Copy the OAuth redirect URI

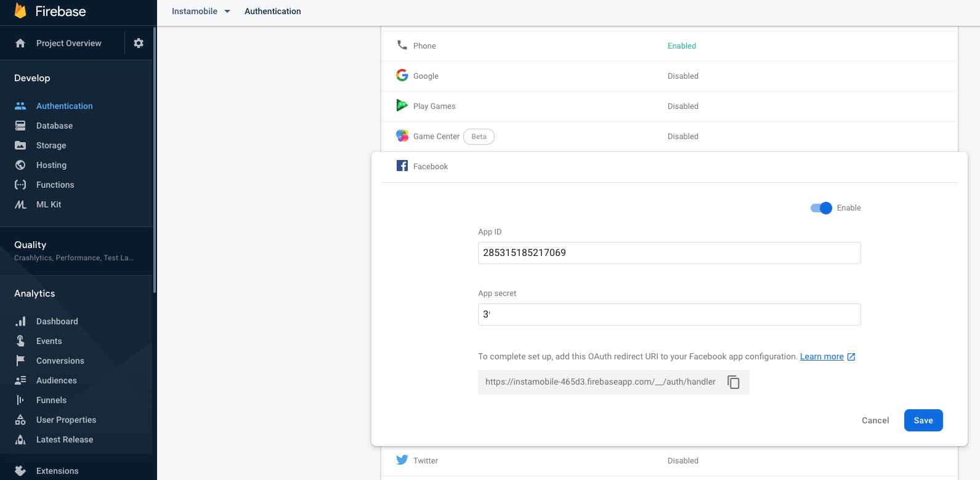(733, 382)
